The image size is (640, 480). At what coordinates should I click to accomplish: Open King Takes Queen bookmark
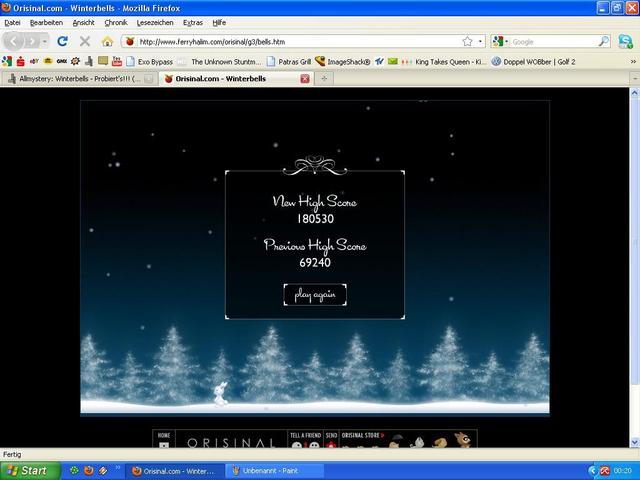pos(444,62)
